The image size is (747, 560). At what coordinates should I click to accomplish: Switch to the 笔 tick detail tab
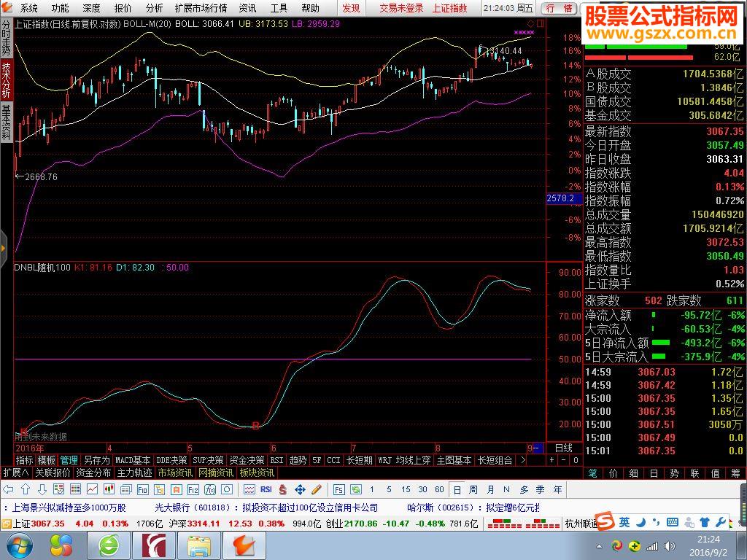[x=592, y=472]
